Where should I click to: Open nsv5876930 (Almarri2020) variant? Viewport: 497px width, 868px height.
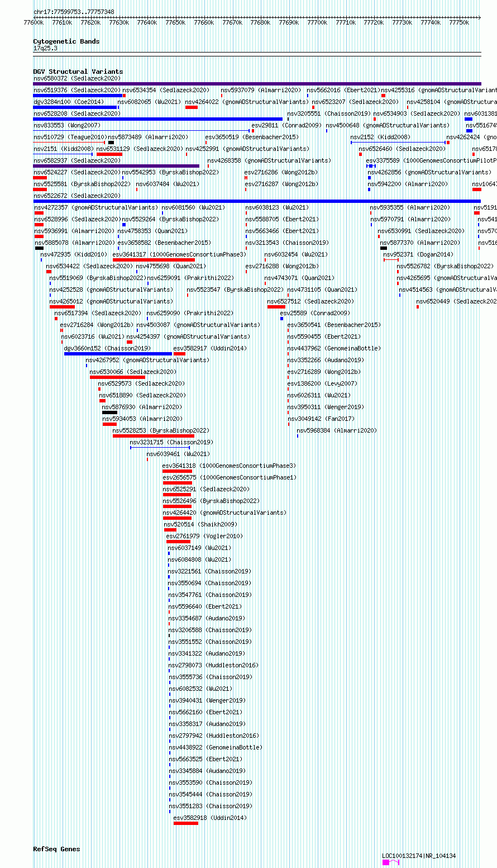pyautogui.click(x=142, y=407)
